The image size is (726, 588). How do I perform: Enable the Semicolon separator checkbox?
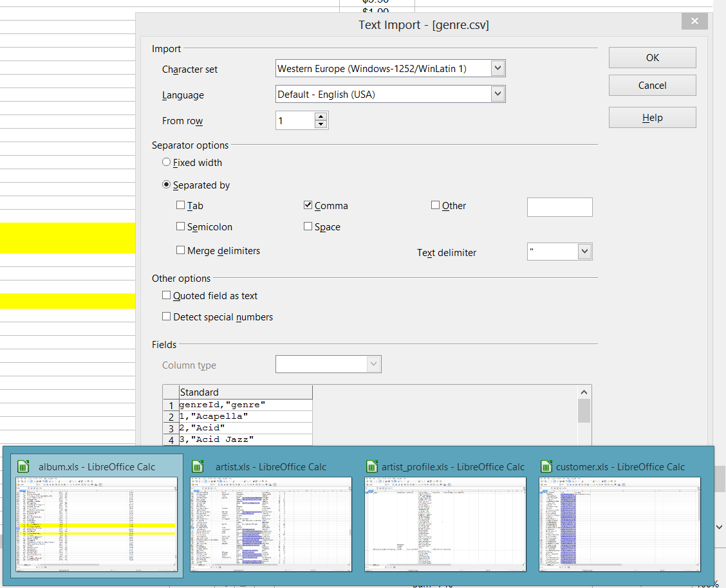180,226
